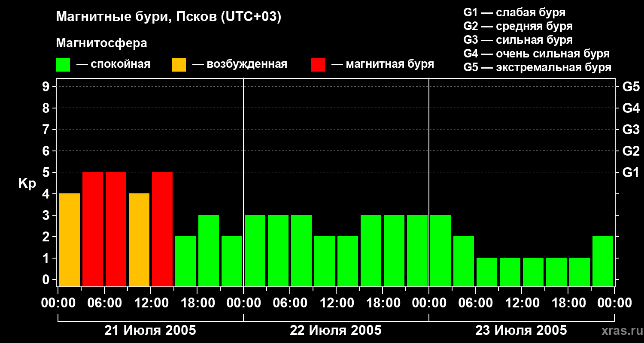This screenshot has width=644, height=343.
Task: Click the «21 Июля 2005» date label
Action: coord(150,331)
